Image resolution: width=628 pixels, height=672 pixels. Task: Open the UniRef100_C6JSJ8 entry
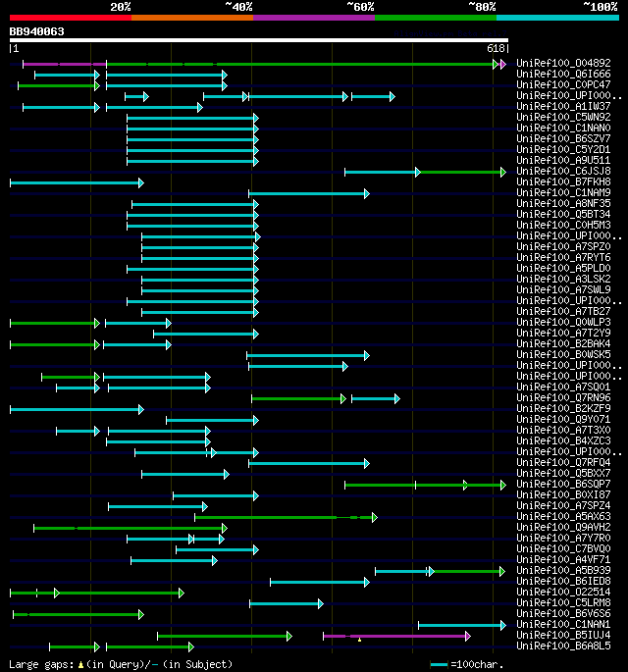(x=563, y=171)
